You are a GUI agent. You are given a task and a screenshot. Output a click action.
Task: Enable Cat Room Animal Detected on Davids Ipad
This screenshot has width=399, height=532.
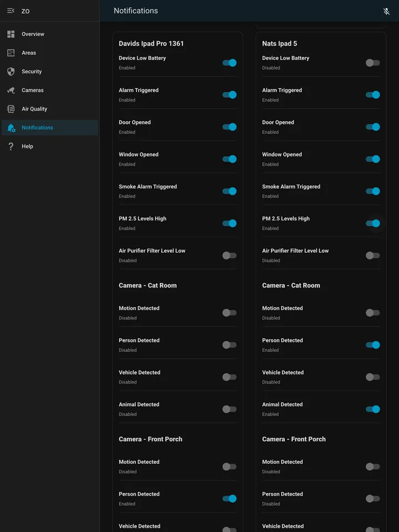click(x=229, y=409)
